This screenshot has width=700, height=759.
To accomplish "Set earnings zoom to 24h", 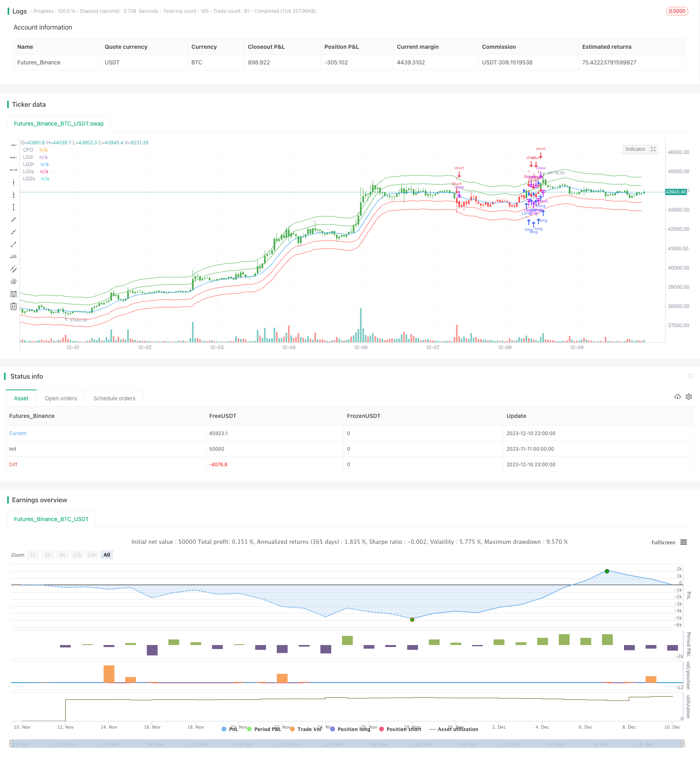I will [92, 555].
